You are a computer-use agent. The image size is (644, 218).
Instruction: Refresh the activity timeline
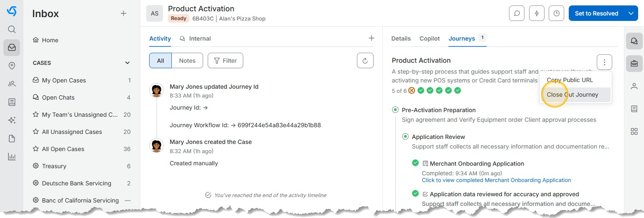pyautogui.click(x=365, y=61)
